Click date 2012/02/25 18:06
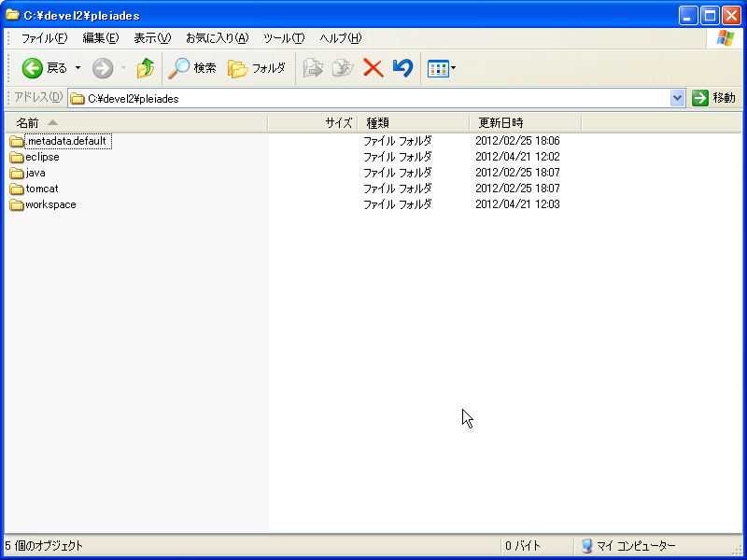Viewport: 747px width, 560px height. (x=517, y=141)
